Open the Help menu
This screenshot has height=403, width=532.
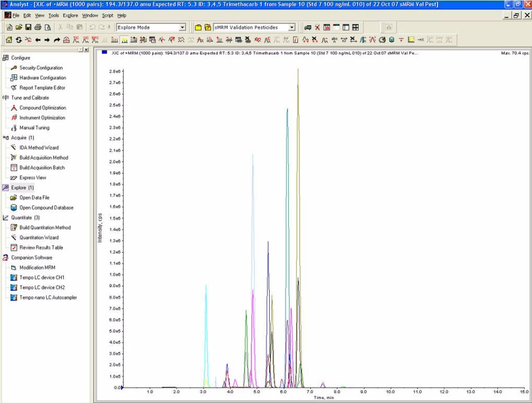click(x=122, y=15)
